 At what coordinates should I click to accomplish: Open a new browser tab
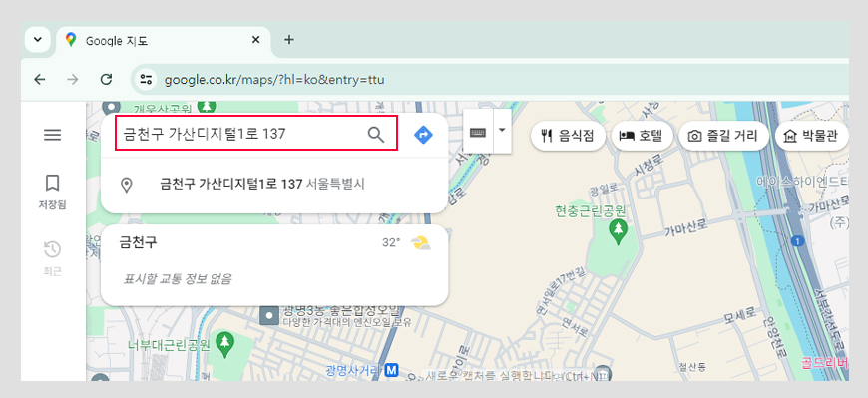click(x=289, y=40)
